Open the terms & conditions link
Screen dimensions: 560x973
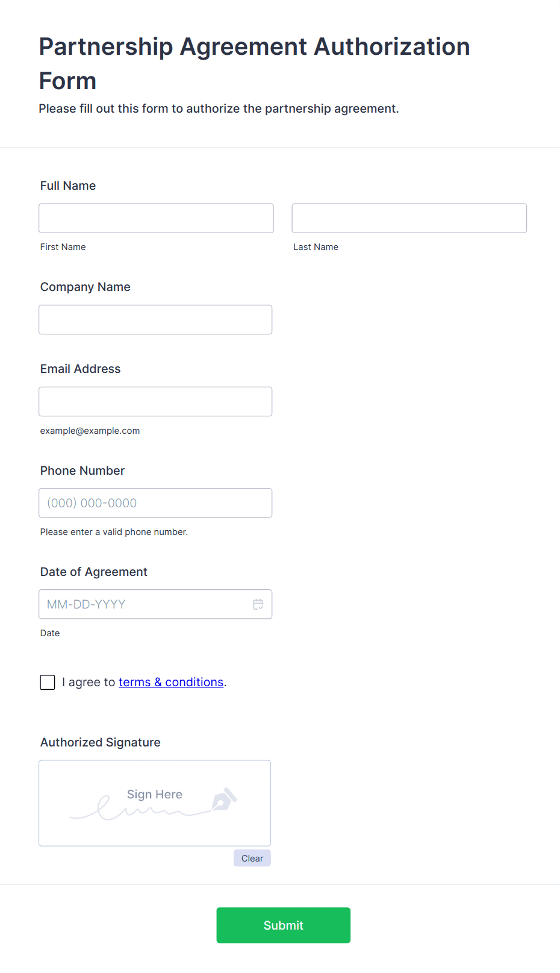pyautogui.click(x=171, y=682)
